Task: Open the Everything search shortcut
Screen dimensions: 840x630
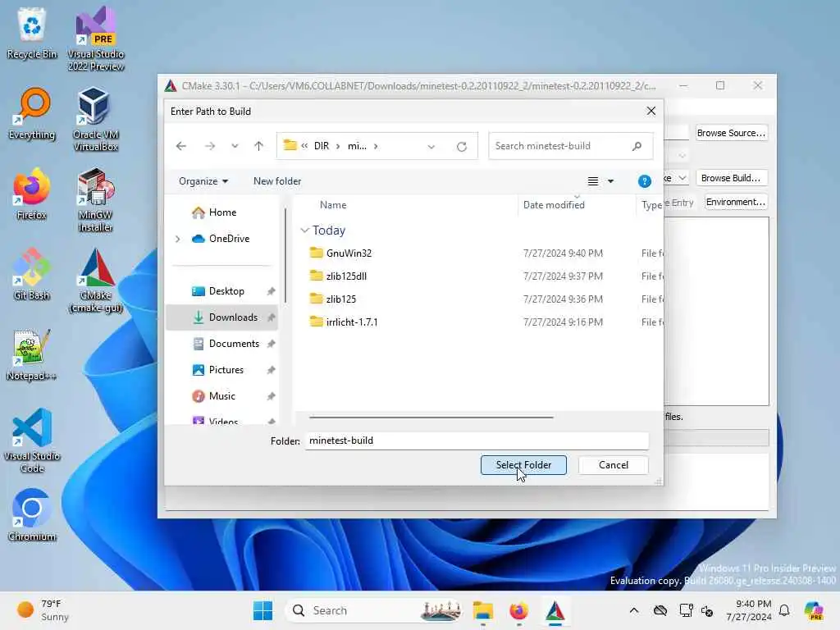Action: coord(32,113)
